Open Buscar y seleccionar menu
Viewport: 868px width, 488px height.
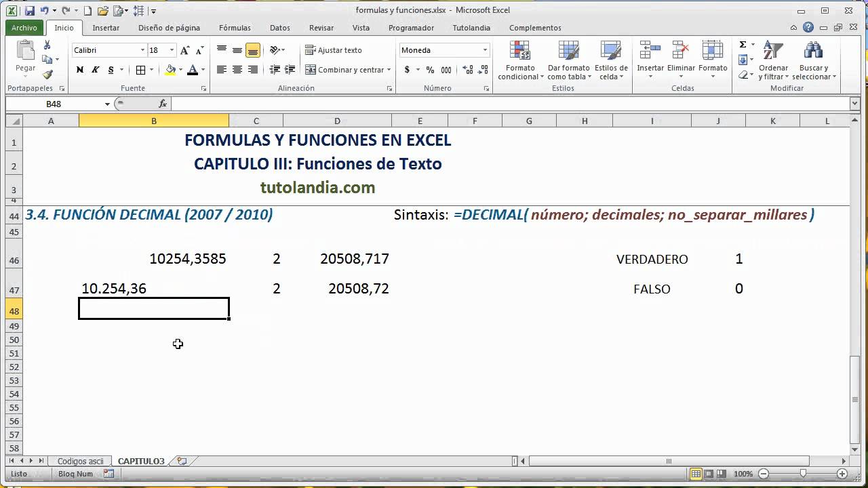[814, 60]
